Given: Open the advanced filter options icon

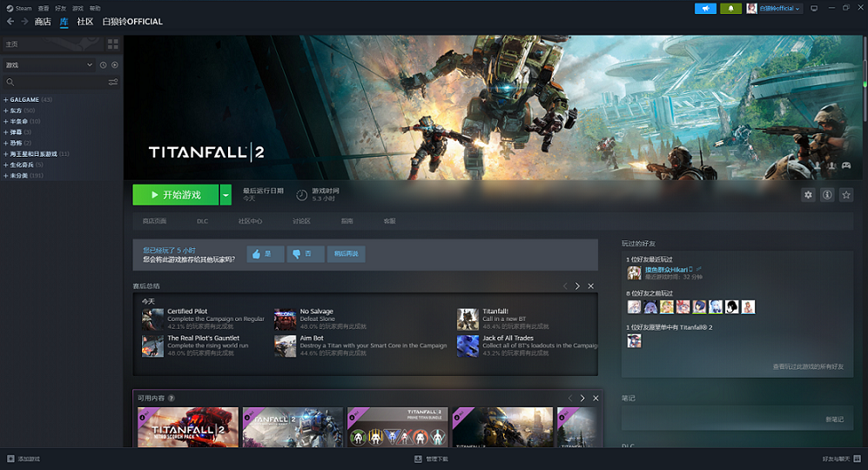Looking at the screenshot, I should click(113, 82).
